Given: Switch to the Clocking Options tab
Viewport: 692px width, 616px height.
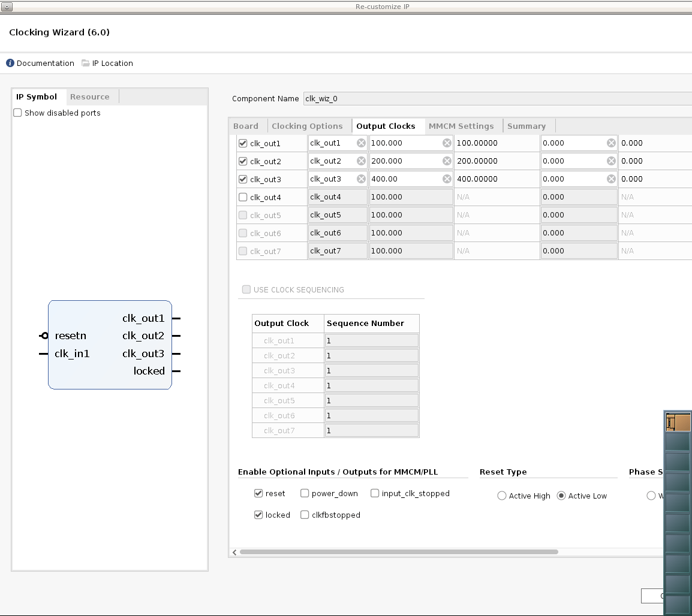Looking at the screenshot, I should point(309,126).
